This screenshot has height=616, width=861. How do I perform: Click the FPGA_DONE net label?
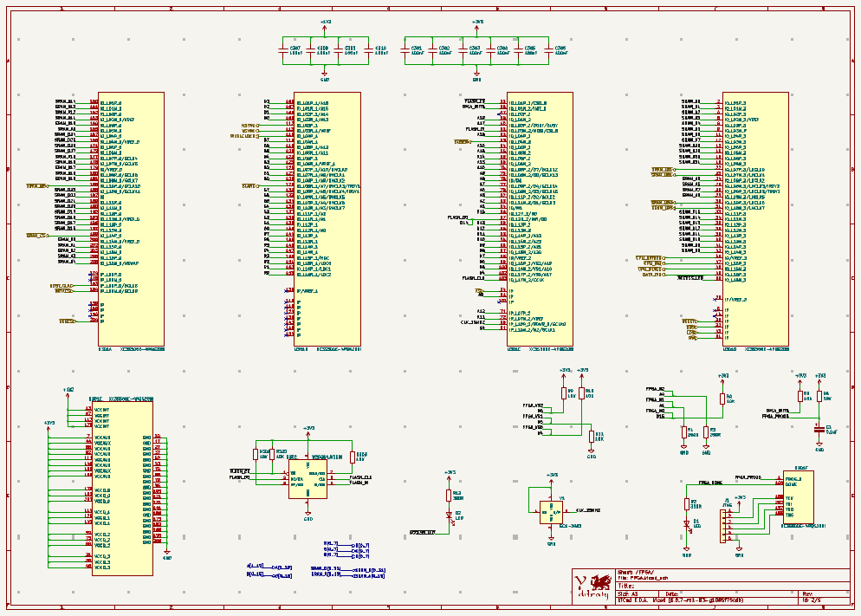coord(710,483)
